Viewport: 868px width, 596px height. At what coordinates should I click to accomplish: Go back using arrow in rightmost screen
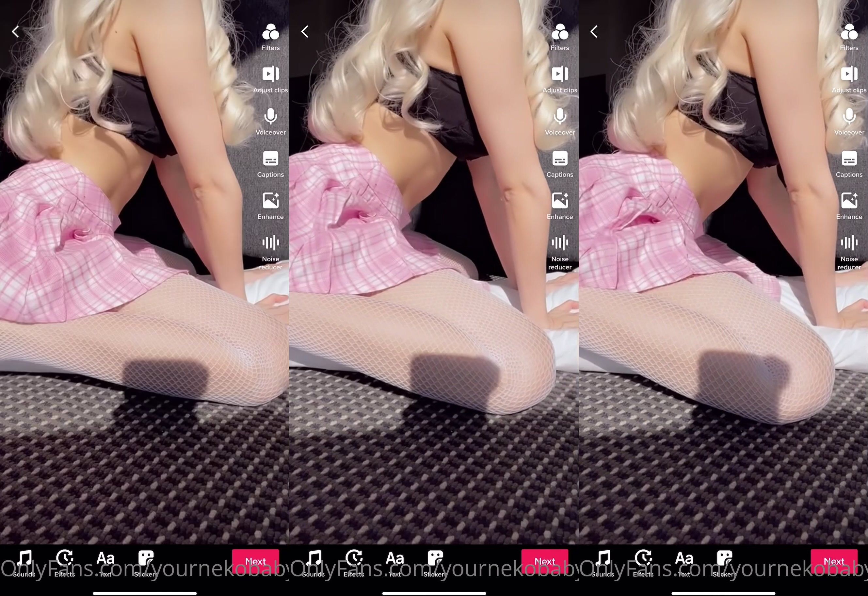pyautogui.click(x=594, y=31)
